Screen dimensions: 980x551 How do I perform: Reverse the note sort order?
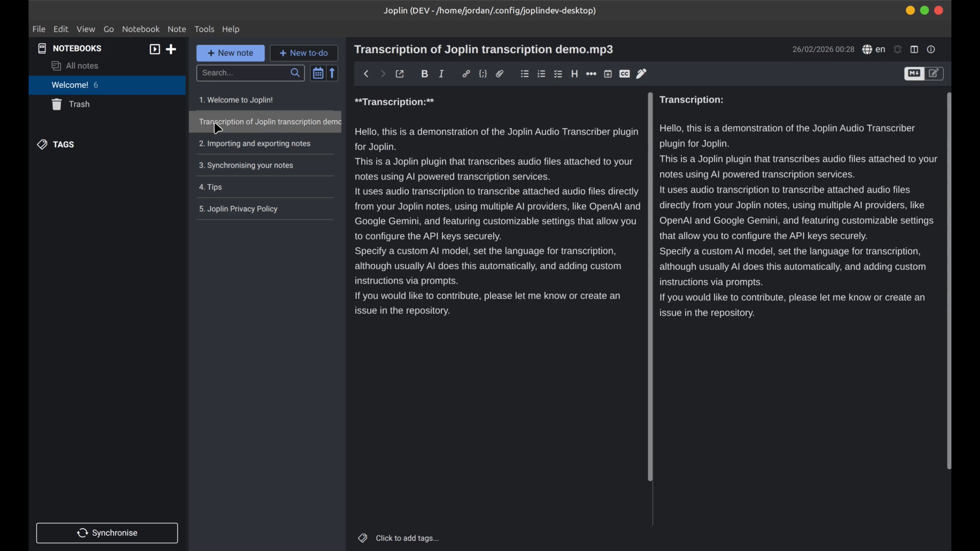pyautogui.click(x=333, y=73)
